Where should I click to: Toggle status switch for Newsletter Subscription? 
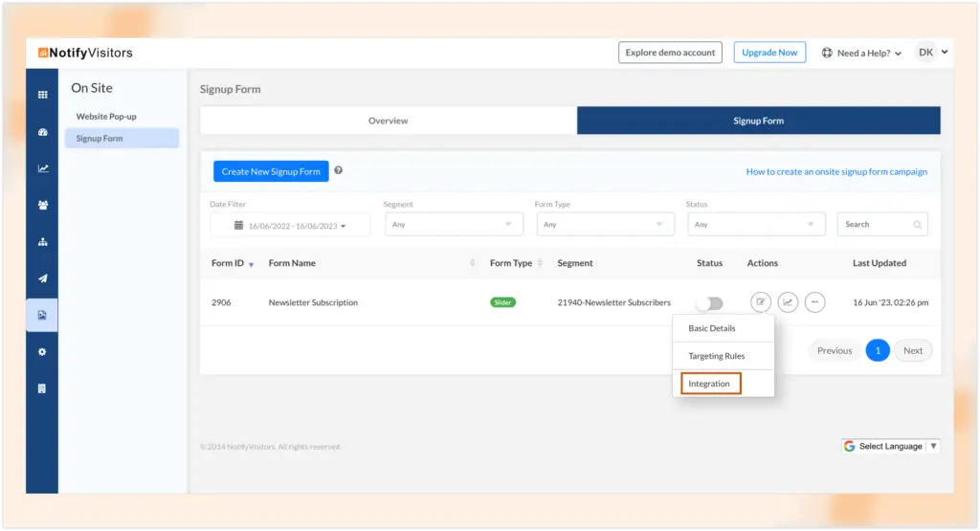(x=709, y=303)
